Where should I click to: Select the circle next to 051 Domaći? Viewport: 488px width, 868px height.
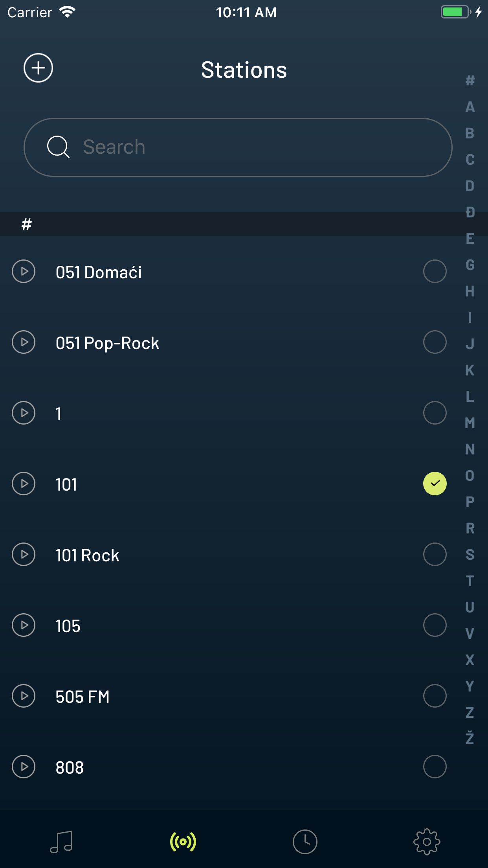click(x=435, y=271)
